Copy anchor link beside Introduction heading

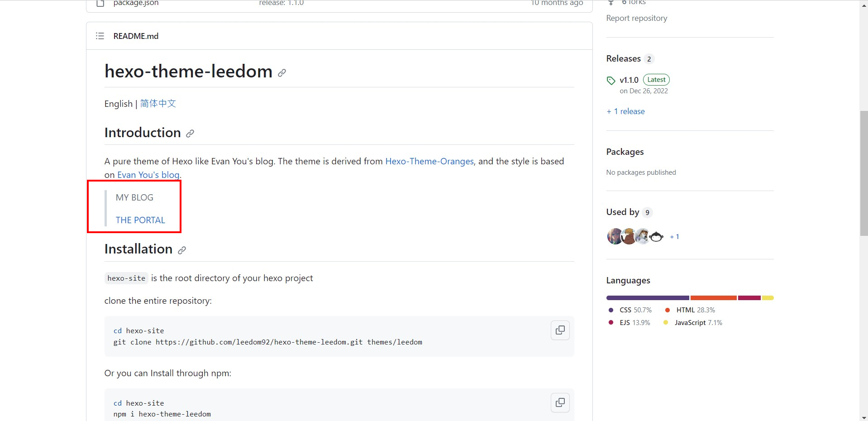[x=190, y=134]
